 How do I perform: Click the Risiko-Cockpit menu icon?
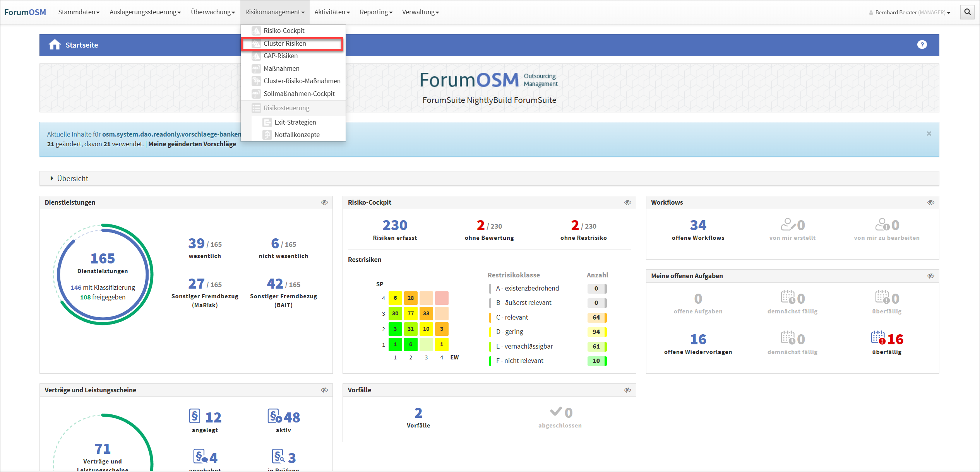click(256, 31)
